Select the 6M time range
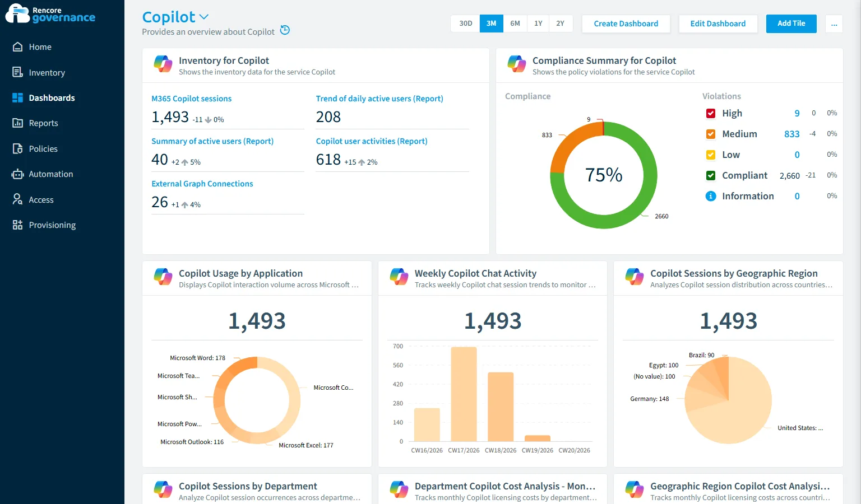Image resolution: width=861 pixels, height=504 pixels. (515, 24)
